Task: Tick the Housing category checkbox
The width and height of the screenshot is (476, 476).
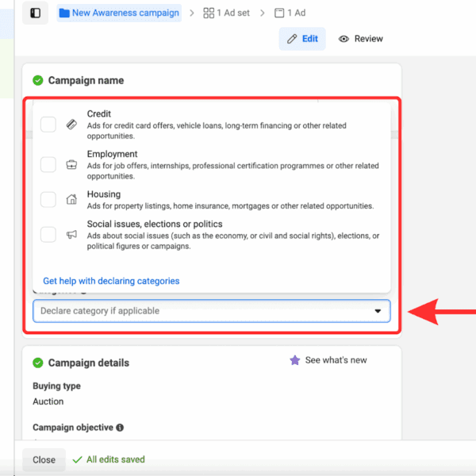Action: [48, 199]
